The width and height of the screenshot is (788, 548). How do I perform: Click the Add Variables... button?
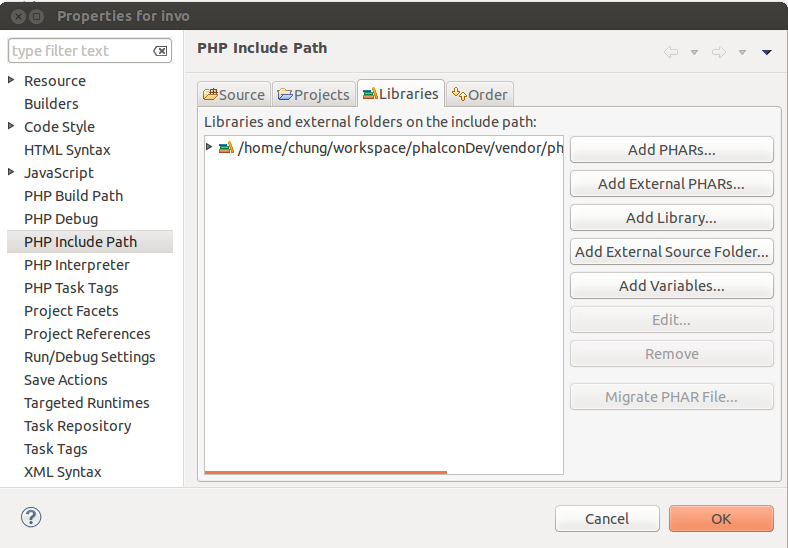tap(671, 286)
